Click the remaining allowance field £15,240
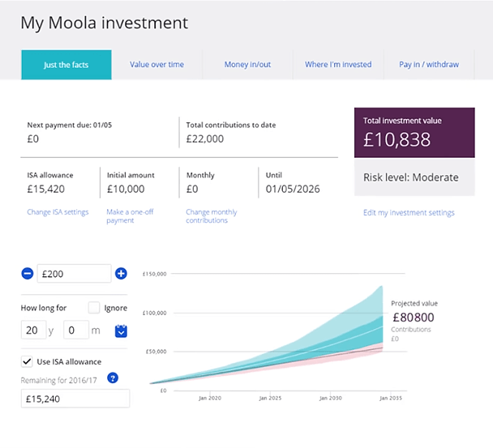The image size is (493, 448). [75, 399]
